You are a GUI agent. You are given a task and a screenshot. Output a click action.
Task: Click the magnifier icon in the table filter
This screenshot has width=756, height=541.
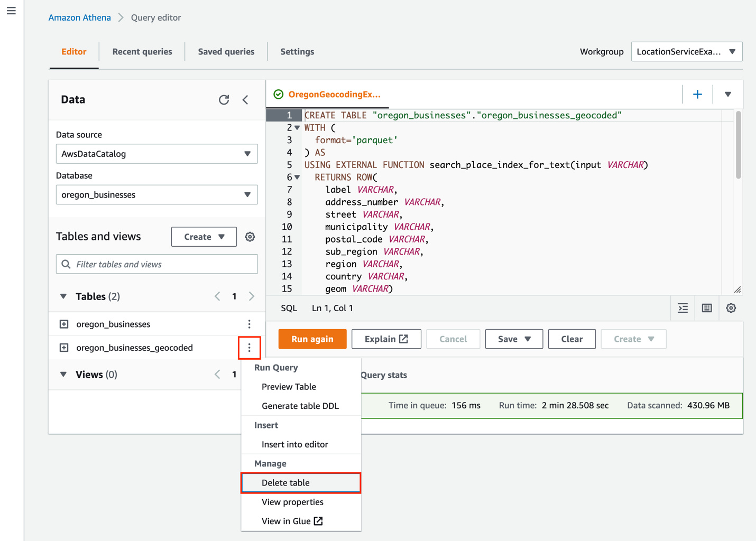tap(66, 264)
